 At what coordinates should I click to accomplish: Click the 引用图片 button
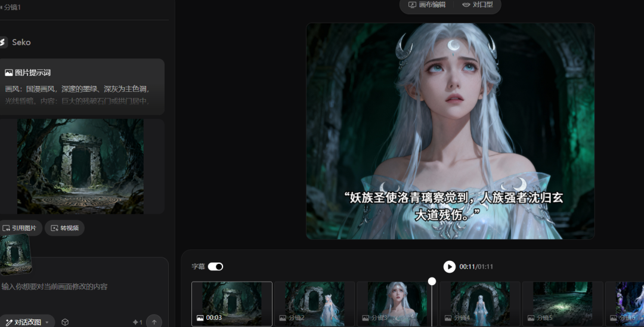20,228
